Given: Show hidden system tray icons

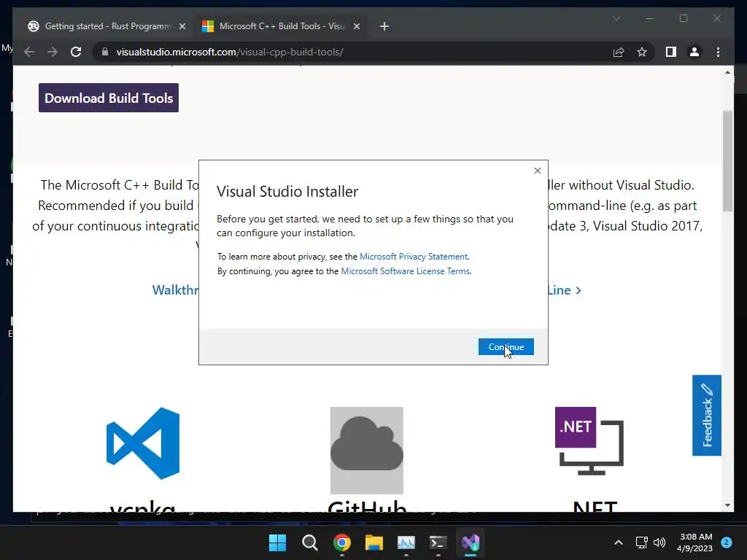Looking at the screenshot, I should point(619,542).
